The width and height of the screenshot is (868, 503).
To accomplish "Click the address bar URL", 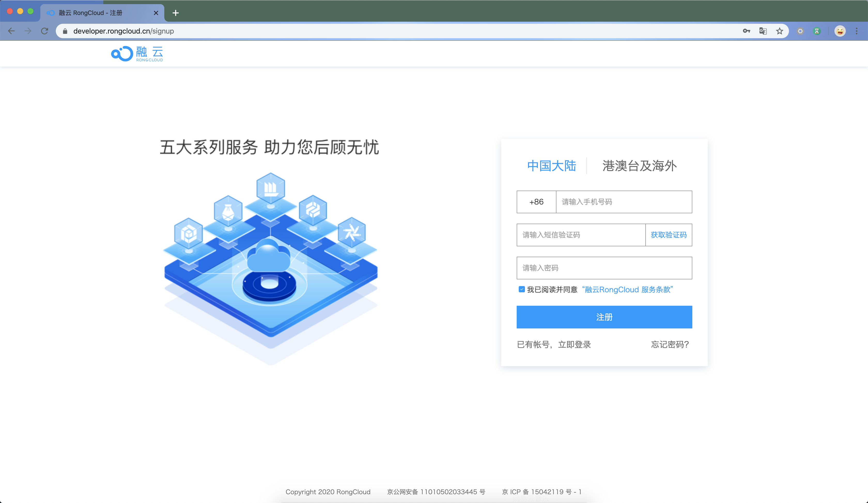I will click(x=123, y=31).
